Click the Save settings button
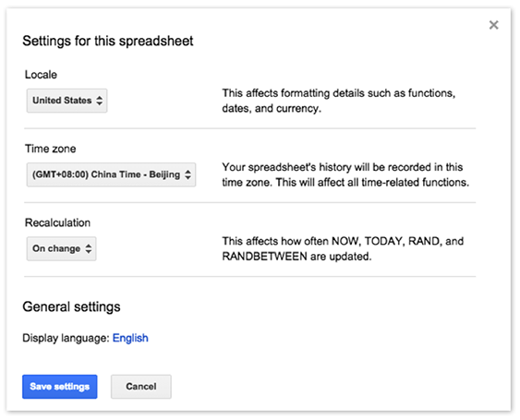The image size is (520, 420). click(60, 387)
